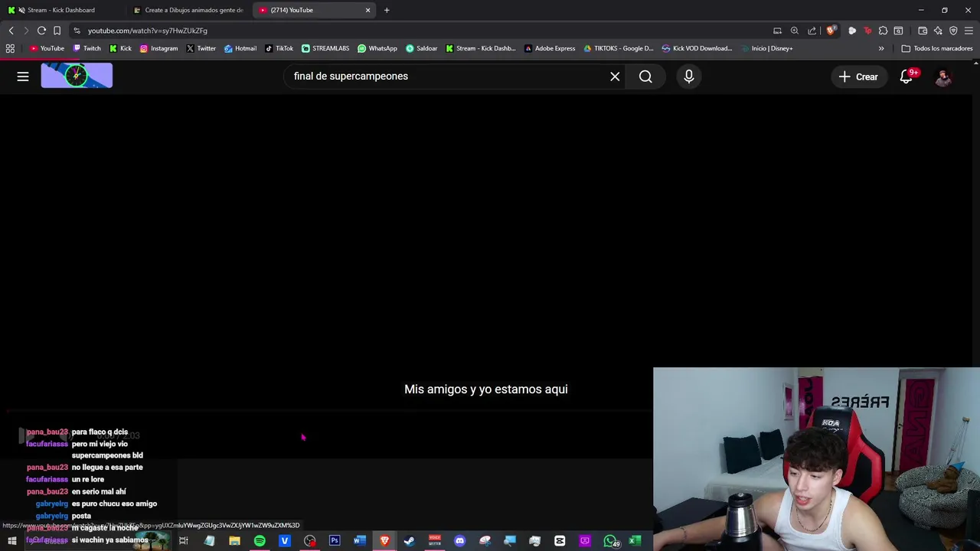Open Word from taskbar

point(359,541)
